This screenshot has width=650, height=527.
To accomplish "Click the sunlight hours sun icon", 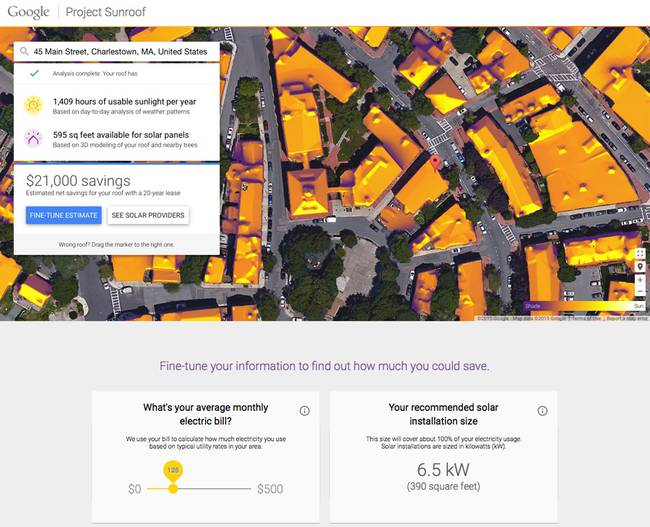I will point(34,105).
